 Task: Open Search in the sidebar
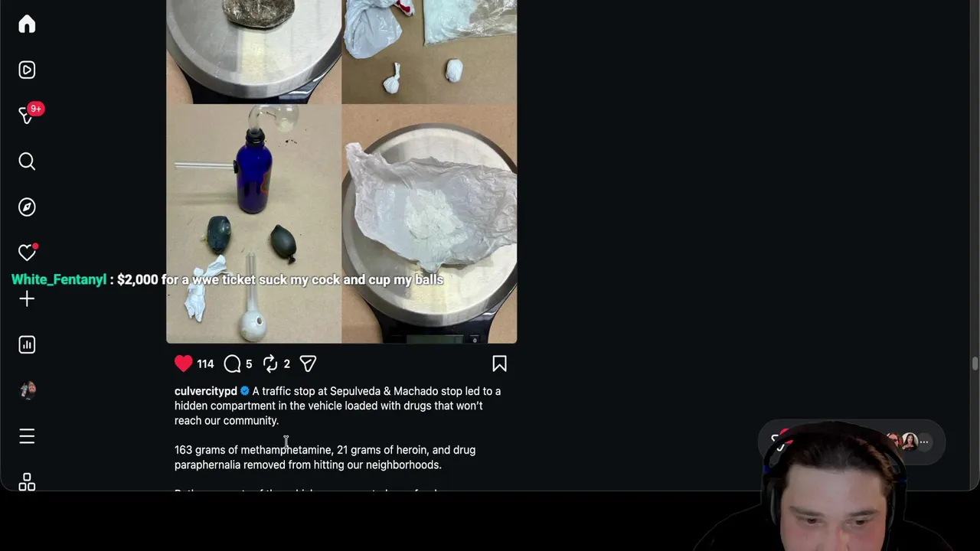(27, 161)
